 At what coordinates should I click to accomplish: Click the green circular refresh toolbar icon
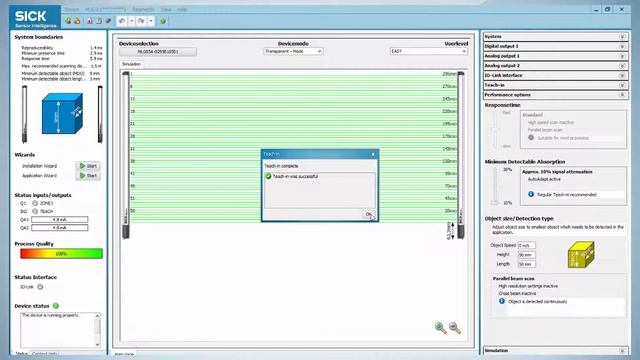(x=99, y=21)
